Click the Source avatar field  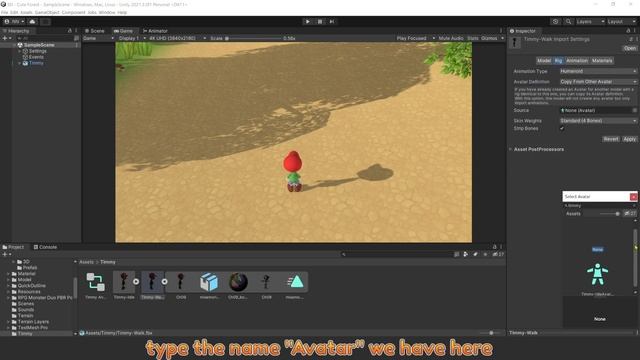pyautogui.click(x=595, y=111)
